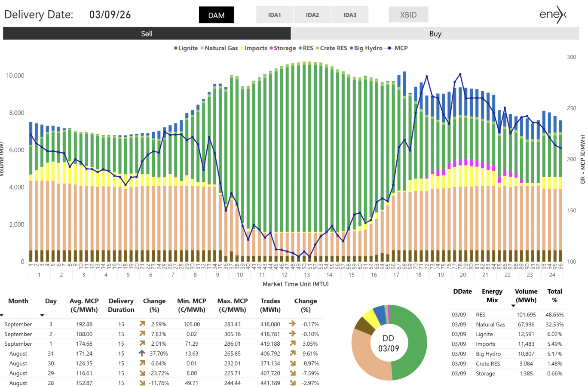Click the up arrow beside 3.05%

(x=293, y=344)
